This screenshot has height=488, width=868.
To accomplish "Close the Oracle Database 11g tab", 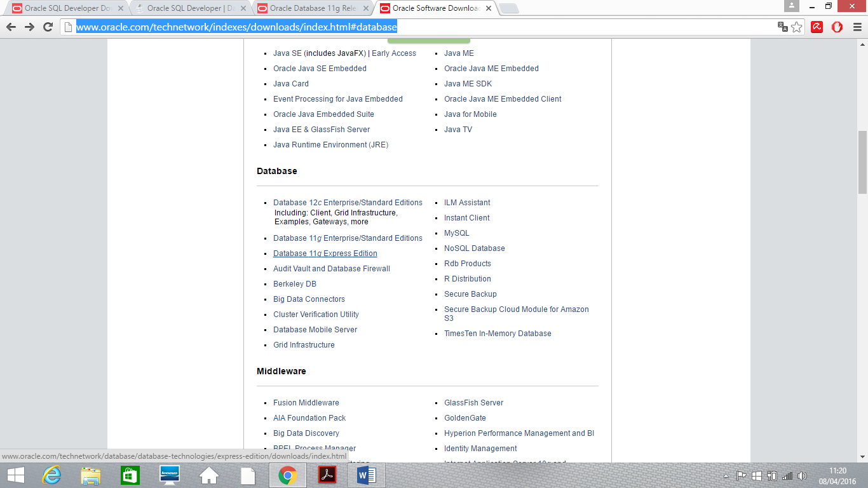I will pos(366,9).
